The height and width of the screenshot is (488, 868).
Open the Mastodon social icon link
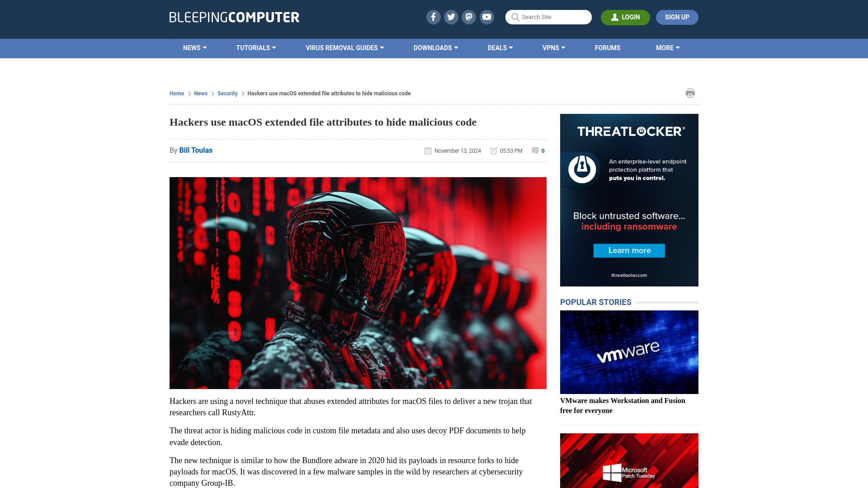click(469, 17)
